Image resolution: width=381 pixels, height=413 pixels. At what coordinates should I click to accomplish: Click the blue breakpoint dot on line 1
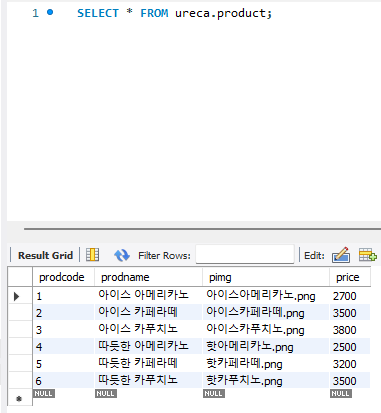50,12
